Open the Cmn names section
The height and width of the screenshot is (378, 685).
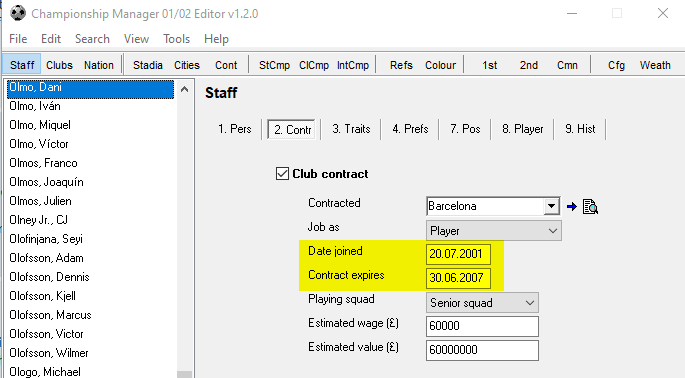pos(567,65)
